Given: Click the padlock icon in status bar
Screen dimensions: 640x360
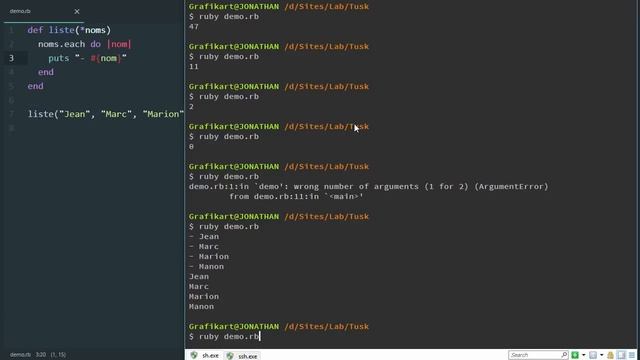Looking at the screenshot, I should 611,355.
